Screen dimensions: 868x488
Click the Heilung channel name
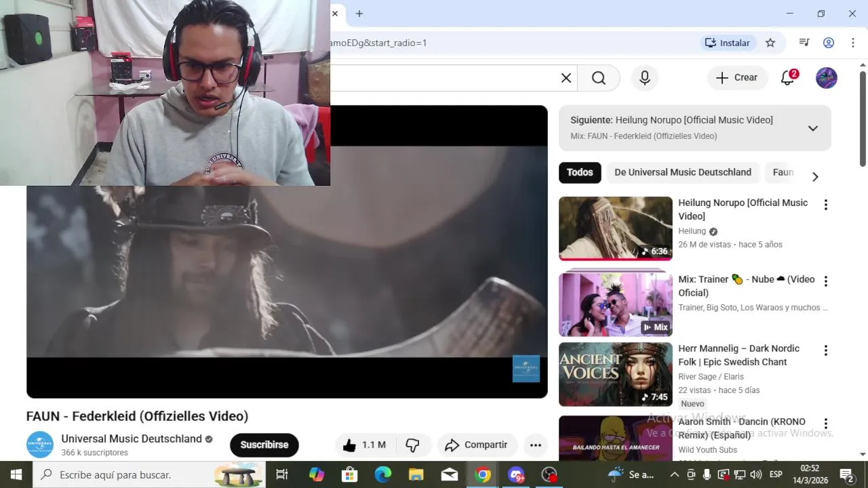692,231
